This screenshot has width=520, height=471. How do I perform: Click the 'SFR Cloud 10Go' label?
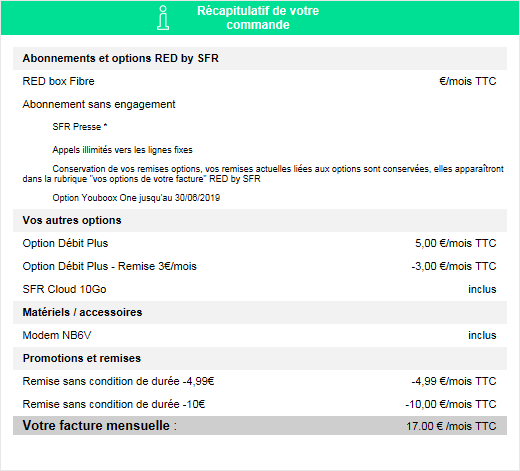pos(64,289)
